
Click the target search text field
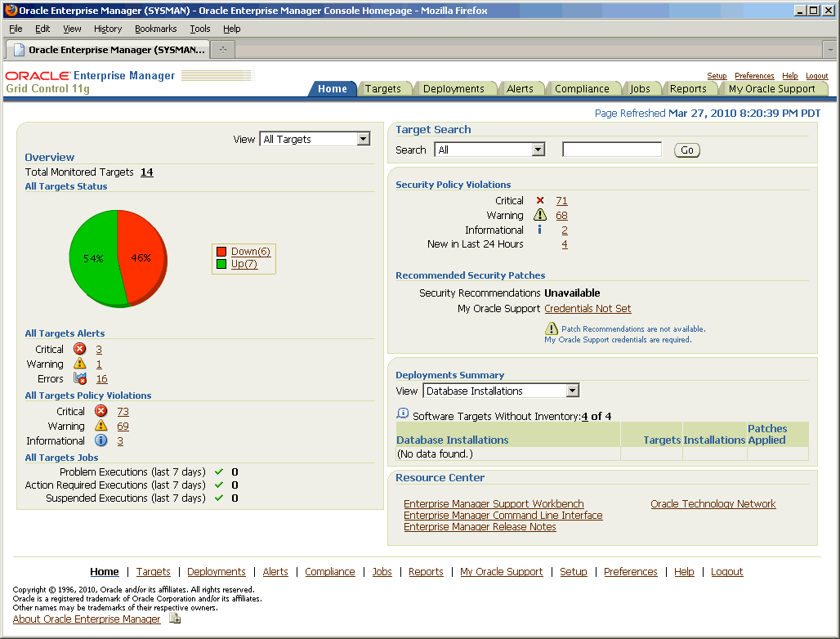pos(612,150)
